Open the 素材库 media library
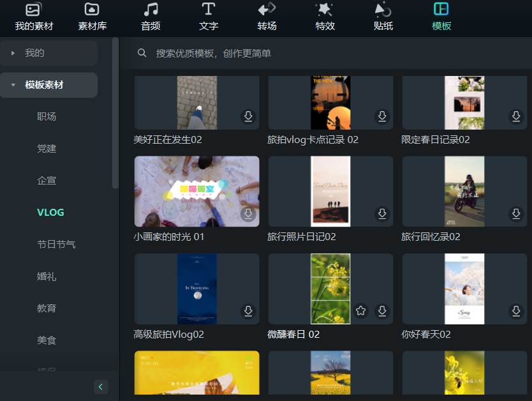The image size is (532, 401). tap(91, 17)
